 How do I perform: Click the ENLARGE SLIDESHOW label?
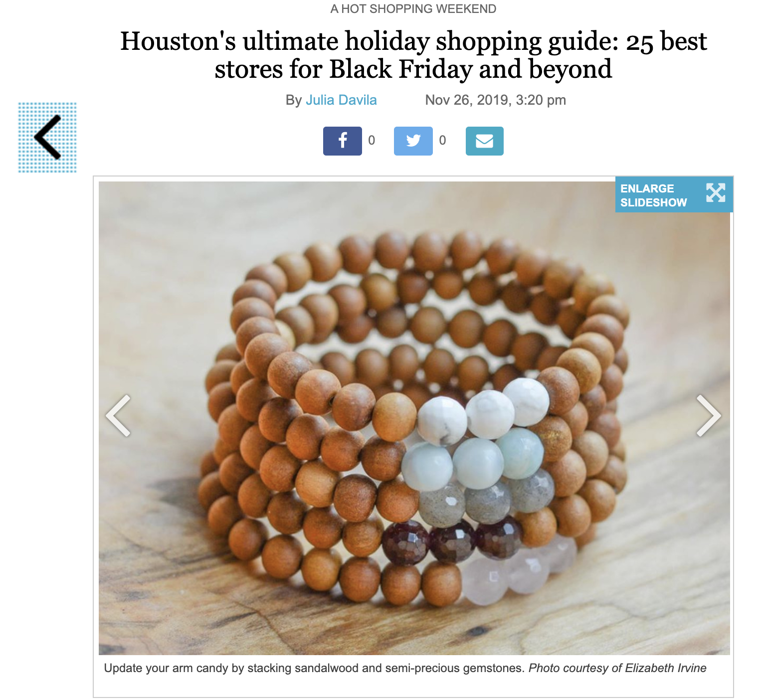[x=654, y=195]
